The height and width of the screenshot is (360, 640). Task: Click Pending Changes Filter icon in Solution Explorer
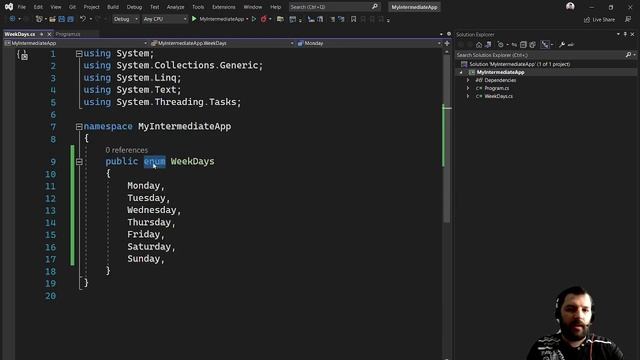click(x=501, y=44)
